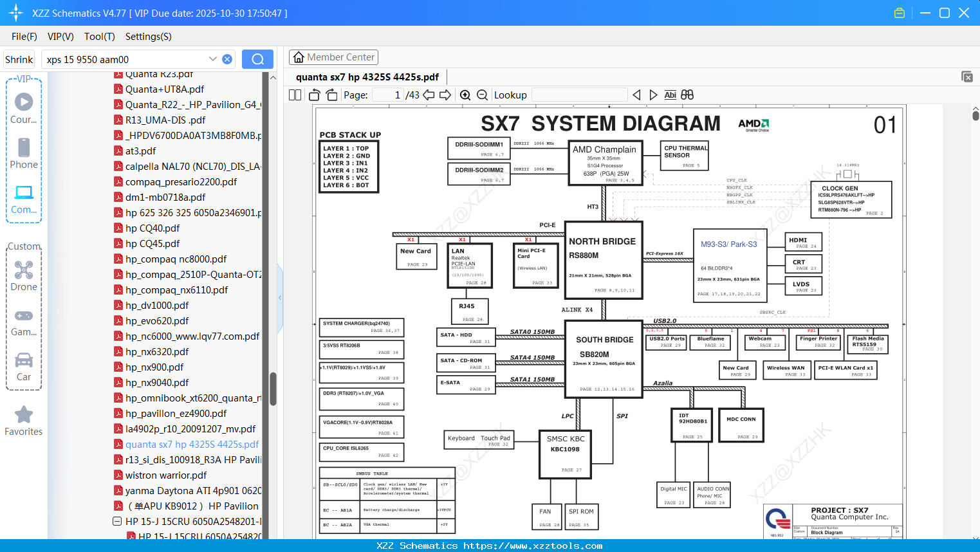Open hp CQ45.pdf
This screenshot has width=980, height=552.
pos(153,243)
